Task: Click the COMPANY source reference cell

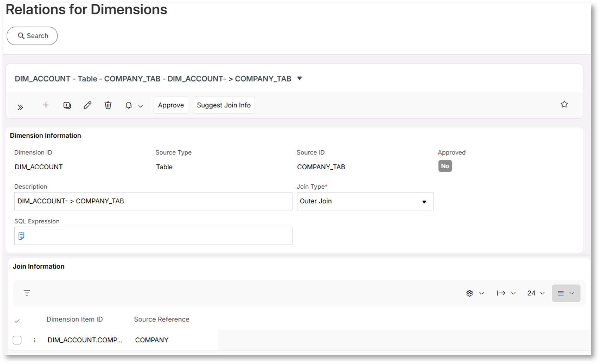Action: pos(152,340)
